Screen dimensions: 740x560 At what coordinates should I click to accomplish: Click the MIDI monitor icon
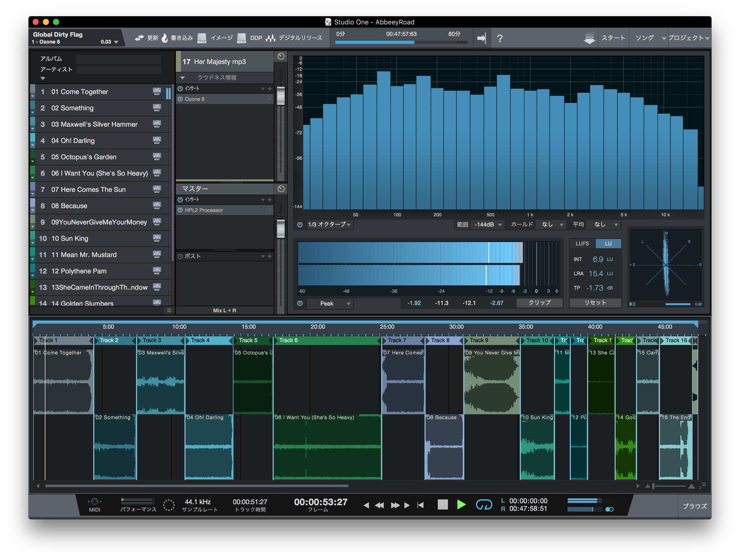(95, 501)
